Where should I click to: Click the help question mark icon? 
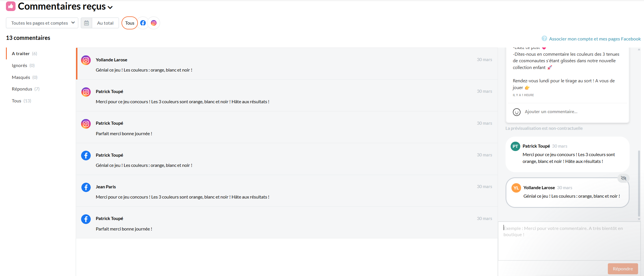pyautogui.click(x=544, y=38)
